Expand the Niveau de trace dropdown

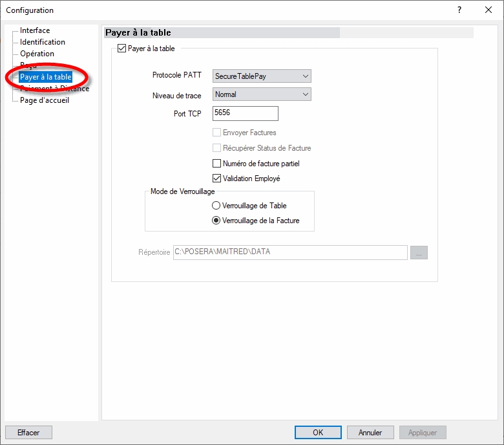262,94
